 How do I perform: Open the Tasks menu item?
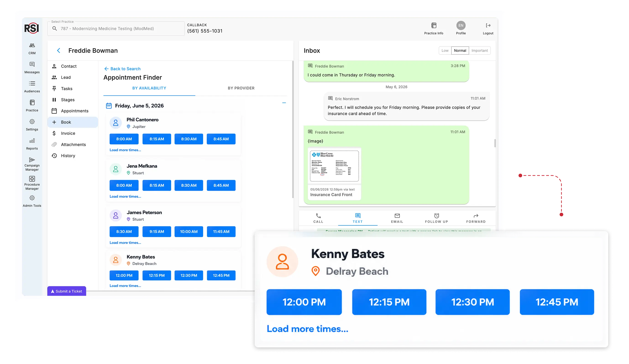(x=73, y=89)
